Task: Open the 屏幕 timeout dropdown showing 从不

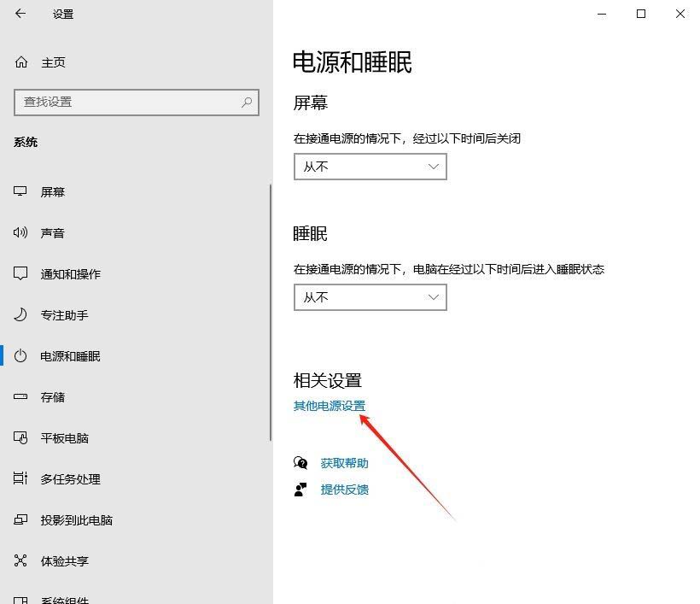Action: click(370, 167)
